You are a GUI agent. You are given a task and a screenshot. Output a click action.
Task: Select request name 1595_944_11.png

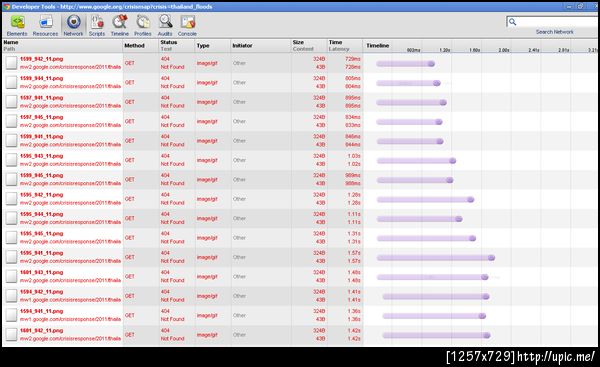(x=41, y=214)
